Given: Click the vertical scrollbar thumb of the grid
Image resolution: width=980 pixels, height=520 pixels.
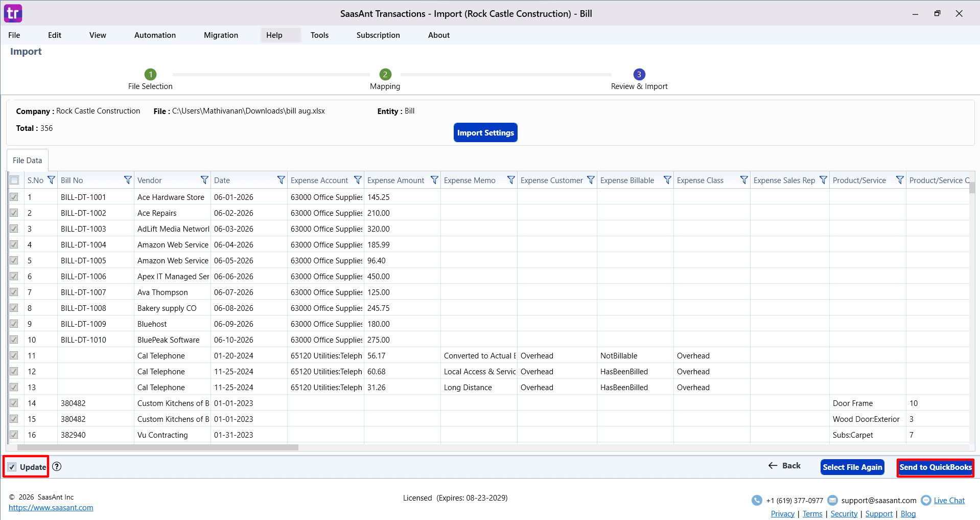Looking at the screenshot, I should 972,187.
